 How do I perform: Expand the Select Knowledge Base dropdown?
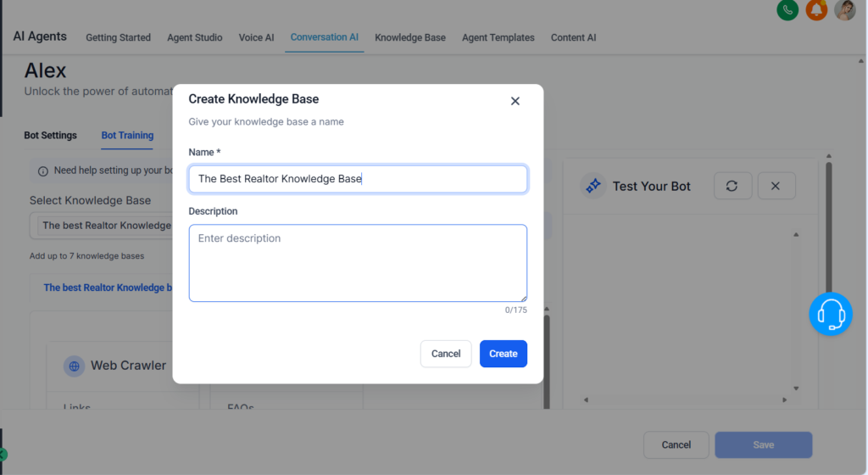coord(102,226)
